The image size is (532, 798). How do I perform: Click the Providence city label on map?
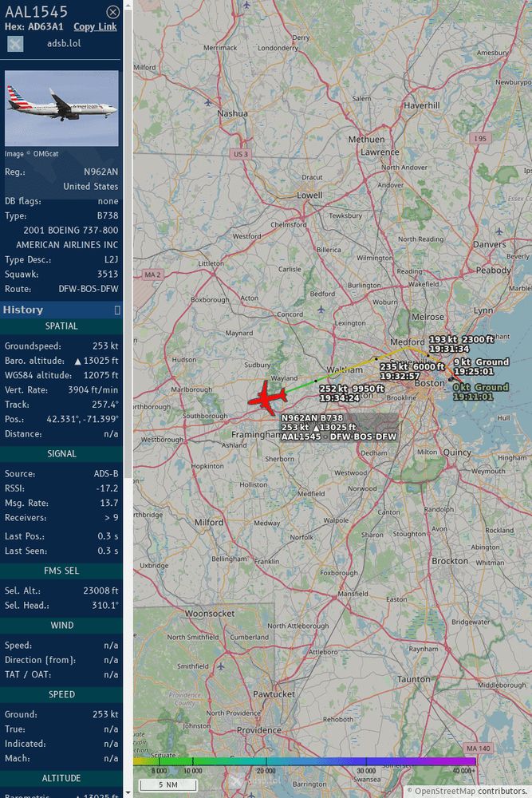(259, 730)
